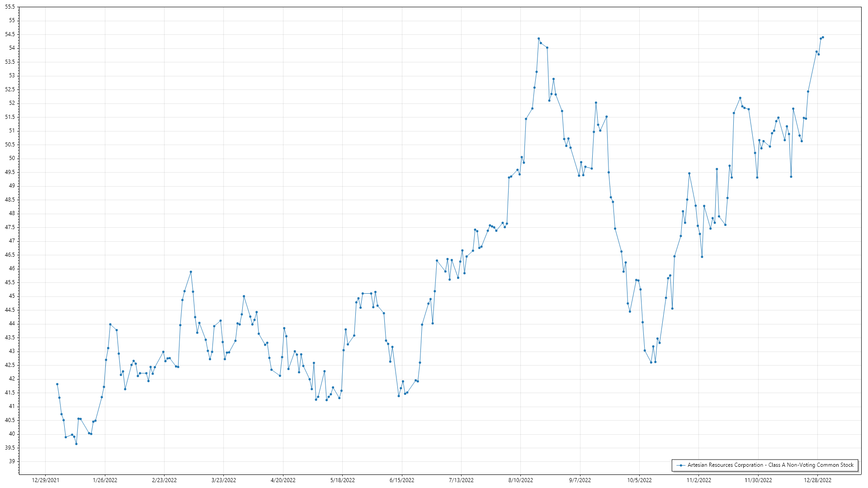
Task: Click the 47.5 y-axis tick label
Action: click(x=10, y=227)
